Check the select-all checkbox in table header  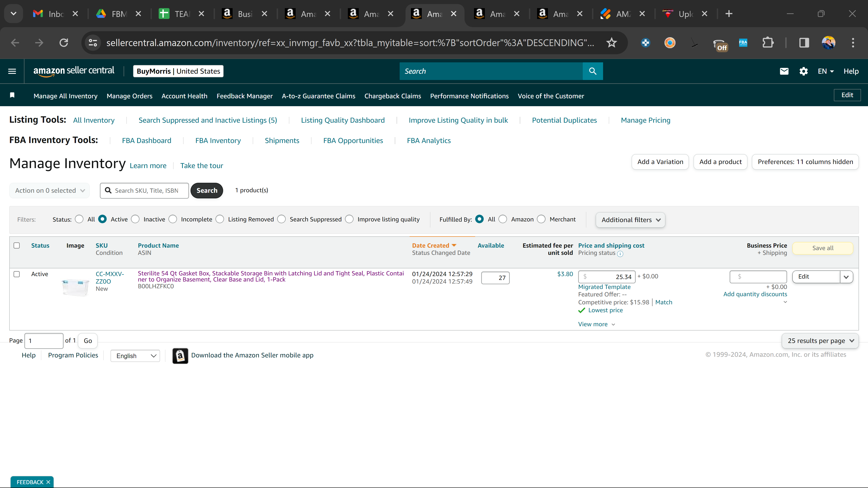[17, 246]
